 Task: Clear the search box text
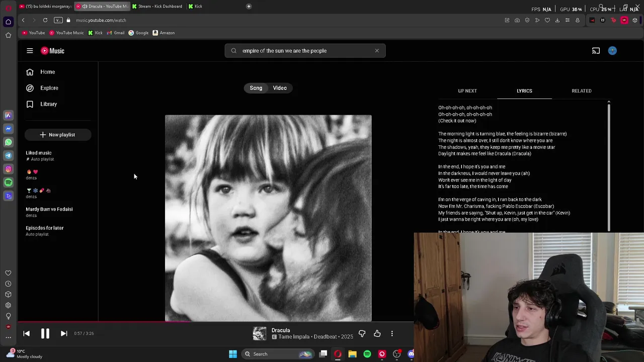pyautogui.click(x=377, y=51)
